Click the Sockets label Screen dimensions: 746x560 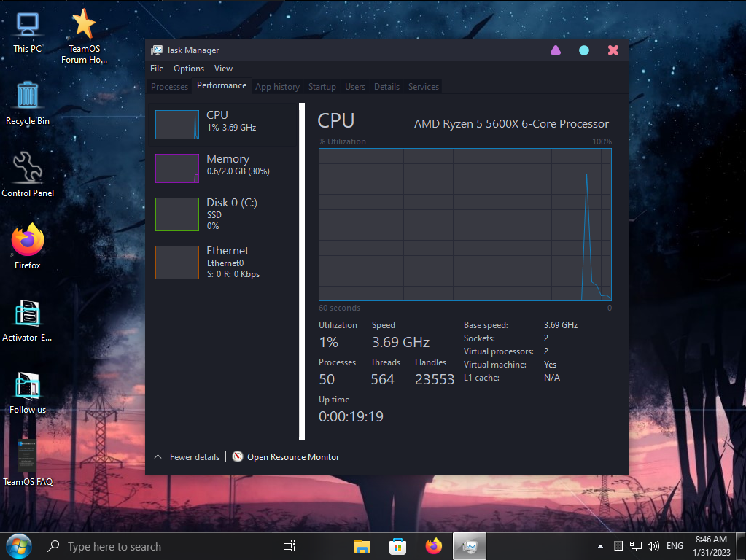click(x=480, y=338)
